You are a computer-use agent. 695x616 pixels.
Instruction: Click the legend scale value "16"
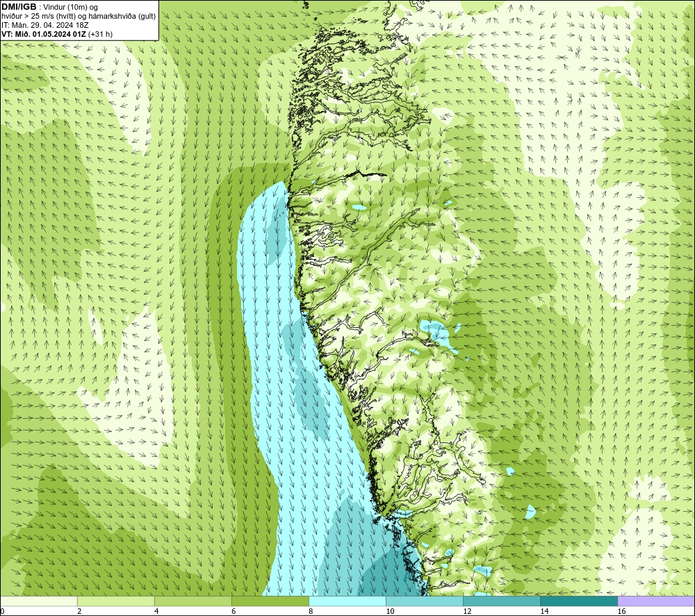click(621, 612)
